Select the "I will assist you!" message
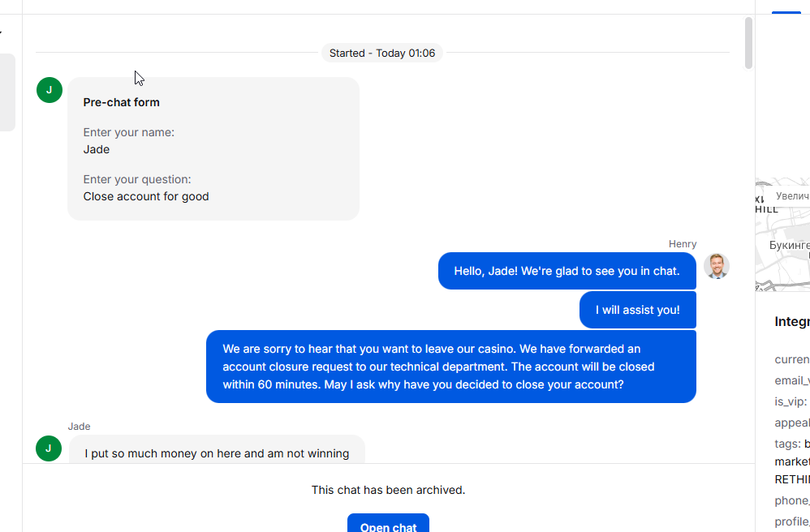810x532 pixels. pyautogui.click(x=638, y=310)
